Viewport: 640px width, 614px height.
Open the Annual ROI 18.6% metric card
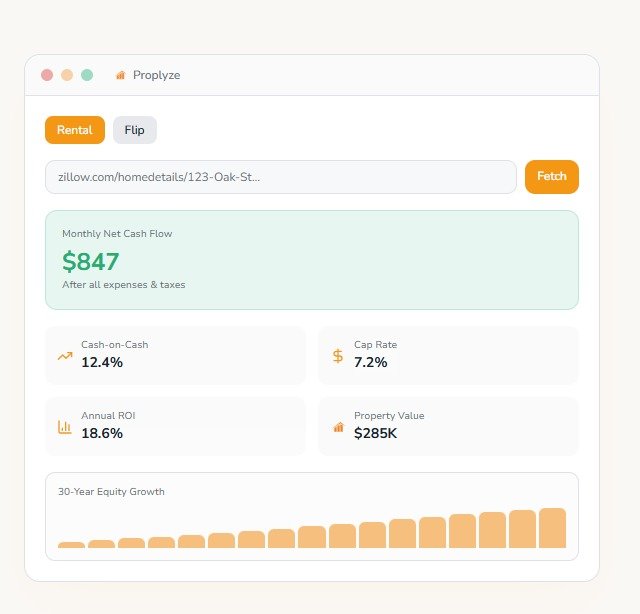[175, 427]
